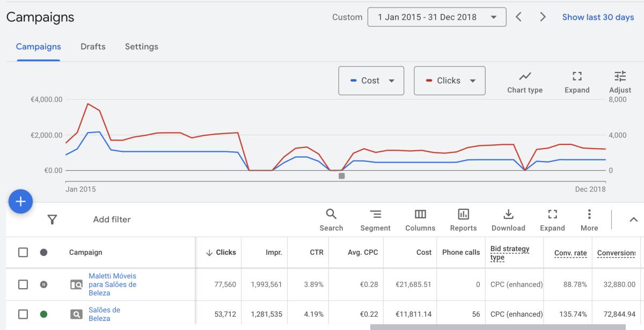This screenshot has width=644, height=330.
Task: Click the sort arrow beside Clicks
Action: [209, 253]
